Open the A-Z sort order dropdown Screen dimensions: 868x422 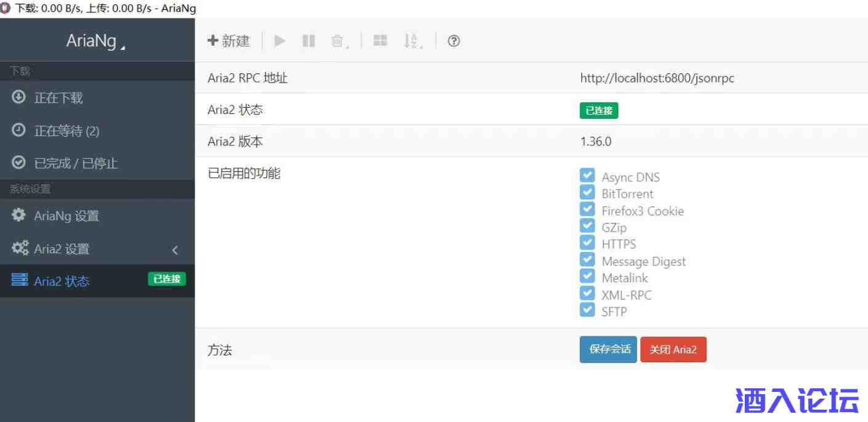coord(412,41)
